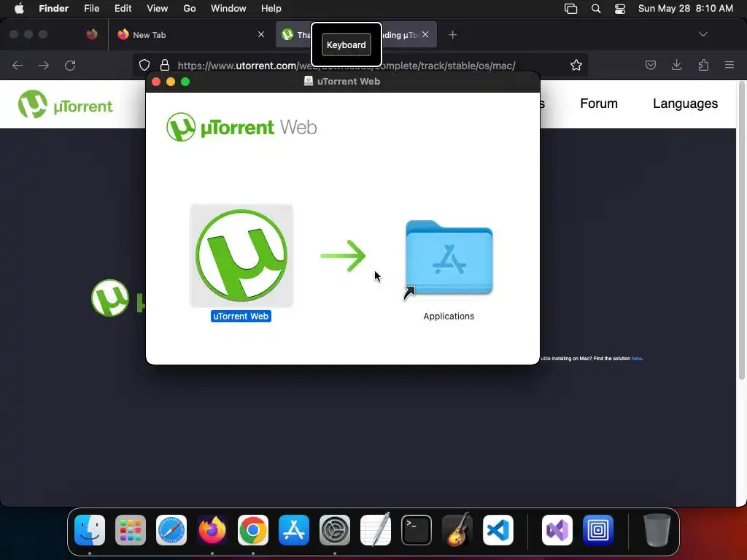Open the Forum link on uTorrent site
Image resolution: width=747 pixels, height=560 pixels.
pos(599,104)
